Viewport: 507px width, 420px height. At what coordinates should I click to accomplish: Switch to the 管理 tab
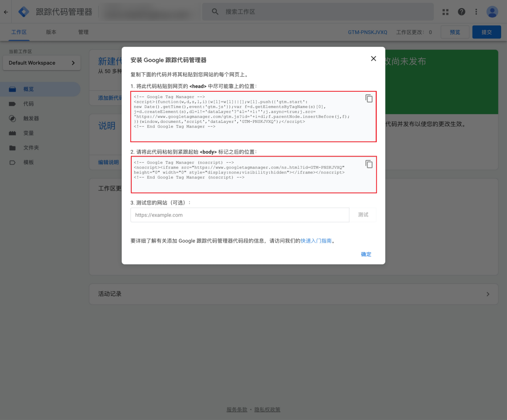pos(83,32)
